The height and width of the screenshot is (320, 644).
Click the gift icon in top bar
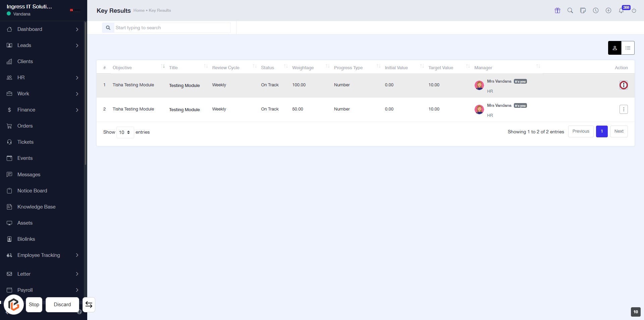(x=557, y=10)
